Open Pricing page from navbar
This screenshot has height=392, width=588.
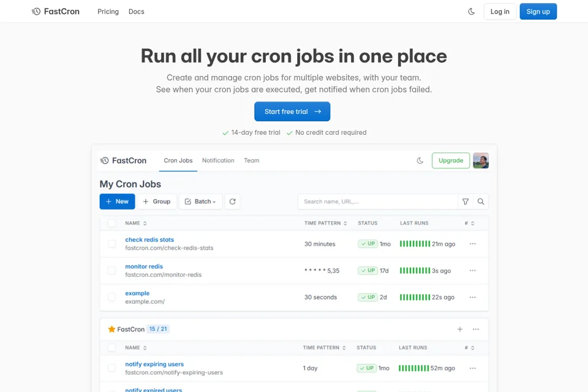pyautogui.click(x=108, y=12)
